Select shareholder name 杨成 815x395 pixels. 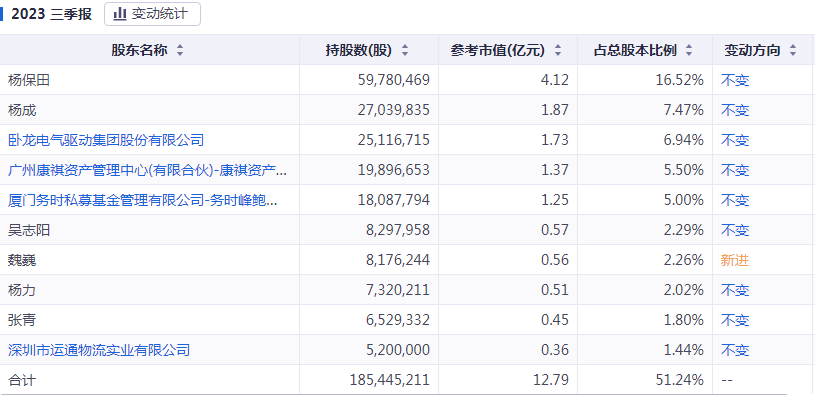[x=22, y=110]
